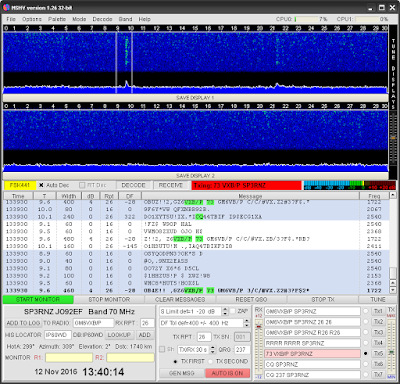Click the HIS LOCATOR input field
400x384 pixels.
58,335
